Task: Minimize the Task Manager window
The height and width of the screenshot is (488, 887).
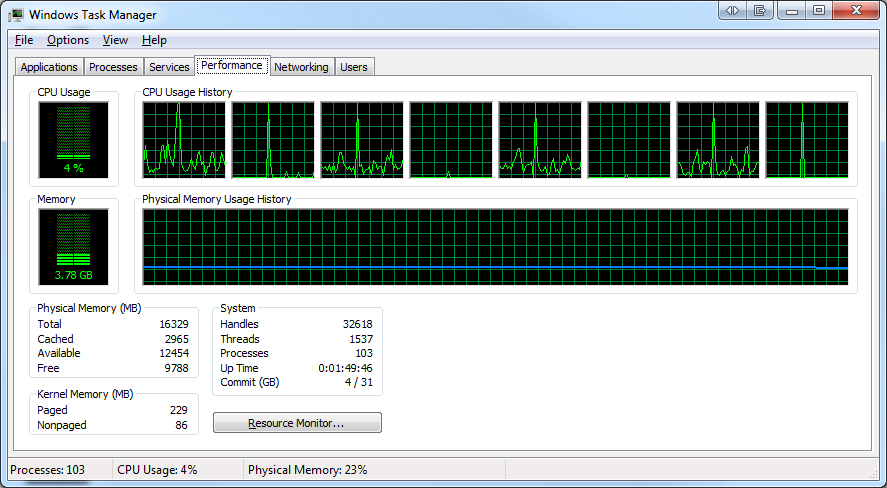Action: coord(791,10)
